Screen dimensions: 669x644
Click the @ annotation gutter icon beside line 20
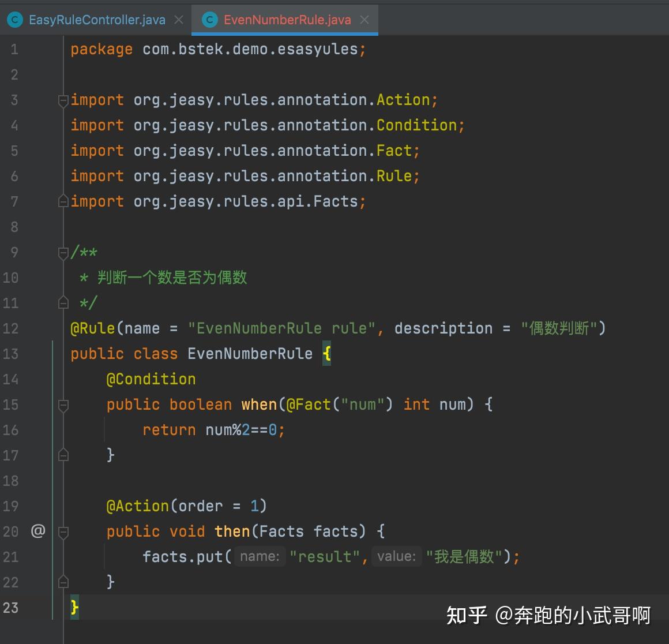37,531
